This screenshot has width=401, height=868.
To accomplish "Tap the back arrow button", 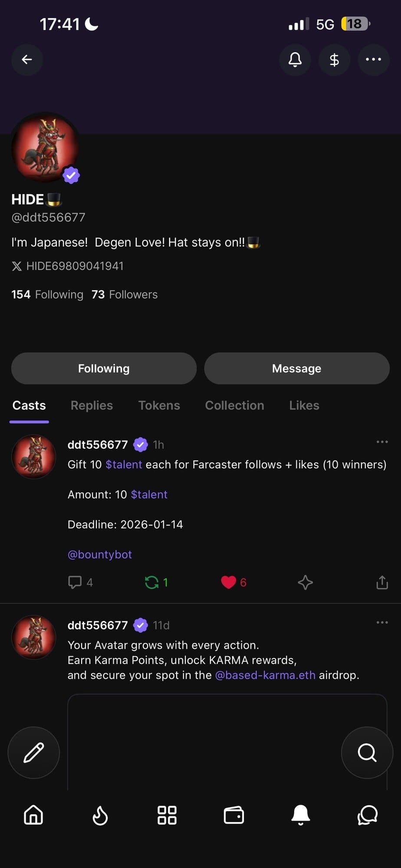I will point(27,59).
